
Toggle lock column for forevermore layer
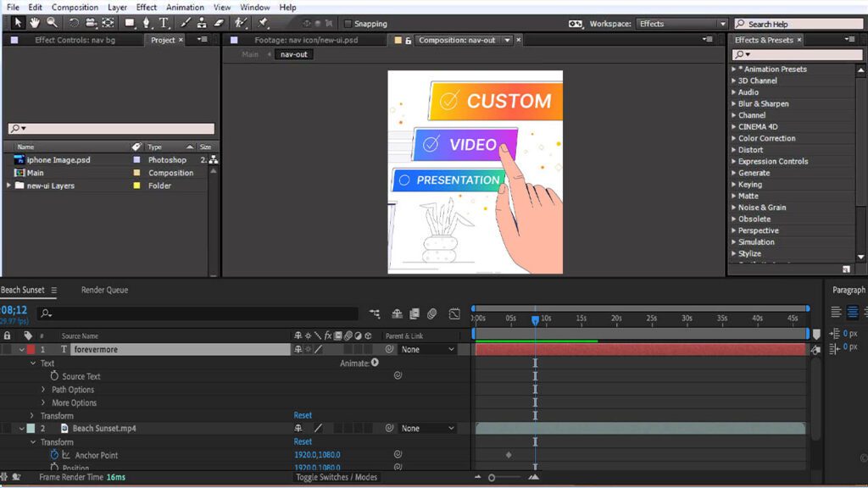coord(7,350)
